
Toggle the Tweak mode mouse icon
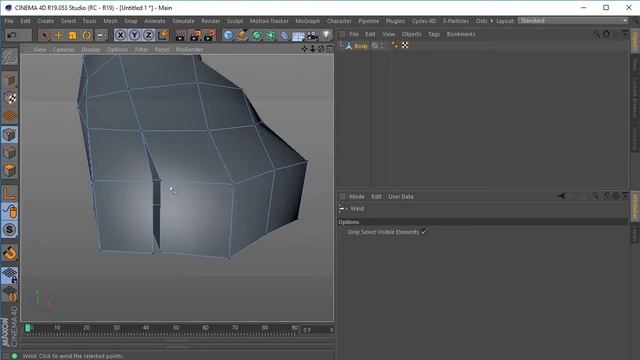[9, 211]
